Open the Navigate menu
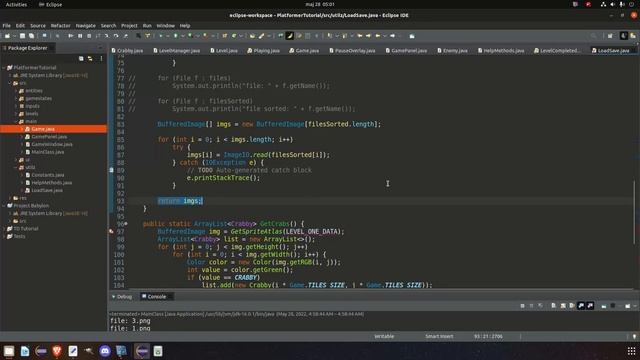The image size is (640, 360). tap(85, 25)
